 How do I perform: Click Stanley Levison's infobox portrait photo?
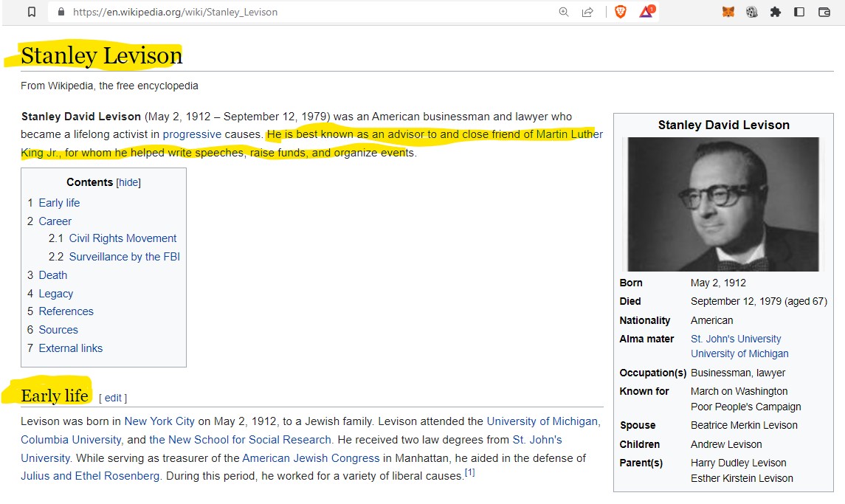[x=722, y=204]
